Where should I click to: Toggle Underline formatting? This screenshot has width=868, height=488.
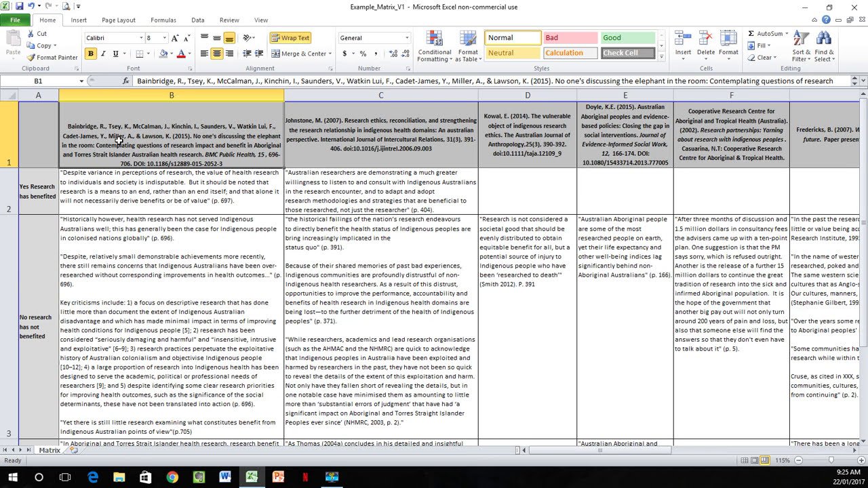click(115, 54)
